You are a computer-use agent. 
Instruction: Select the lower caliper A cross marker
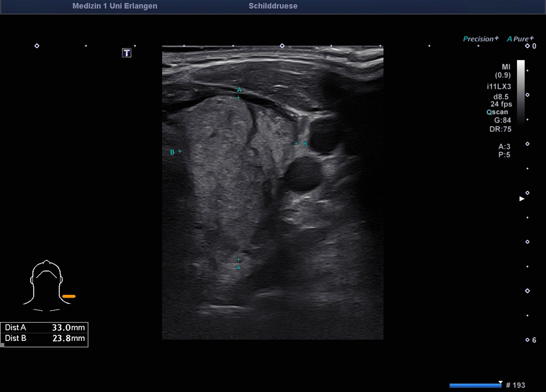coord(238,260)
